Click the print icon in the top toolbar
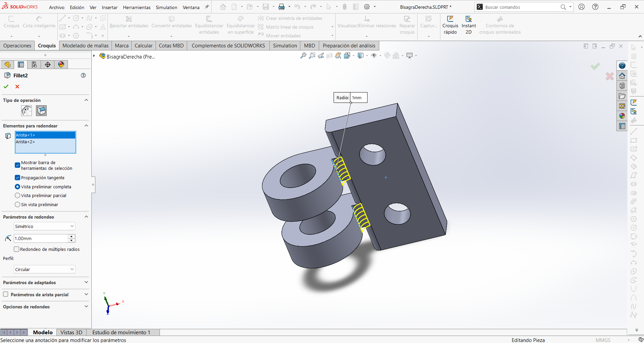The height and width of the screenshot is (343, 644). [282, 7]
